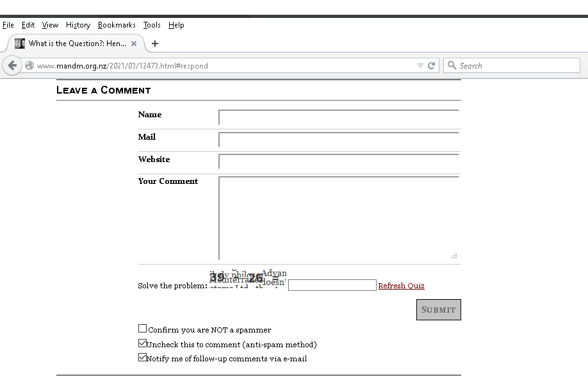This screenshot has height=378, width=588.
Task: Submit the comment form
Action: [438, 309]
